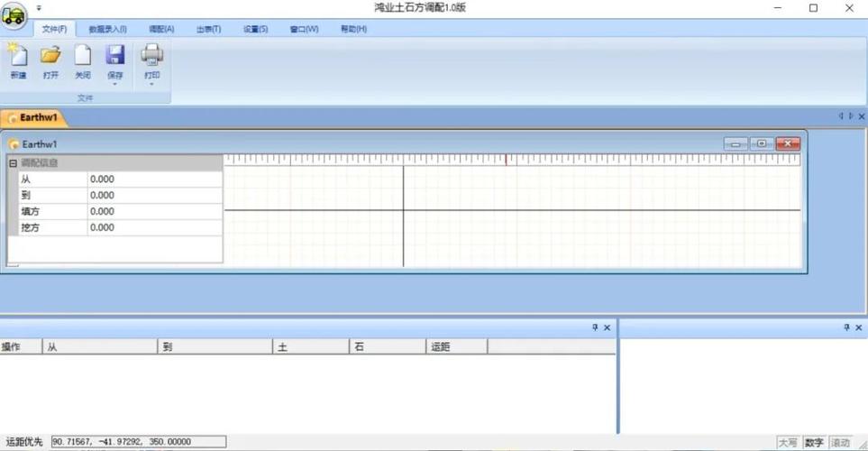Image resolution: width=868 pixels, height=451 pixels.
Task: Pin the bottom operations table panel
Action: click(x=595, y=327)
